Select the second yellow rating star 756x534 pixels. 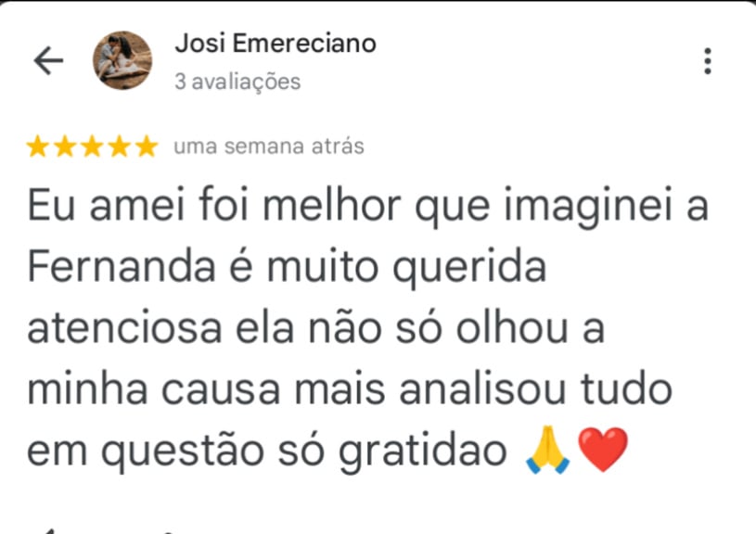(x=65, y=146)
